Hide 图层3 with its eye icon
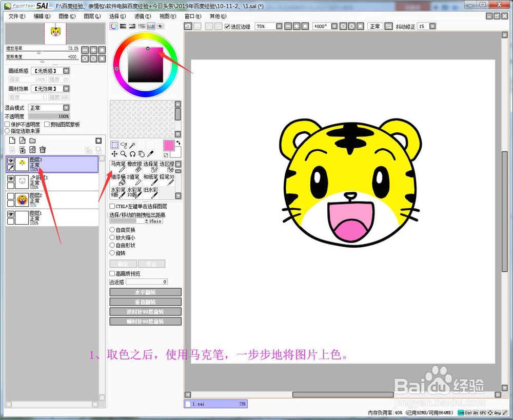 point(10,161)
